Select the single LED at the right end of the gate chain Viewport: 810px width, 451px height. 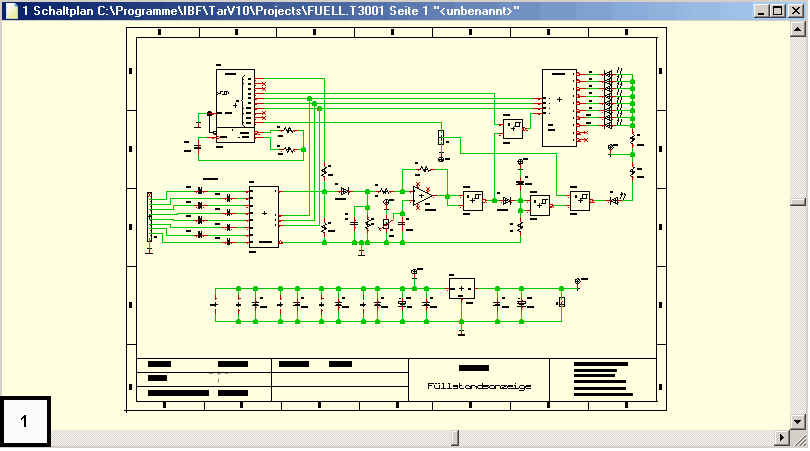pos(614,201)
